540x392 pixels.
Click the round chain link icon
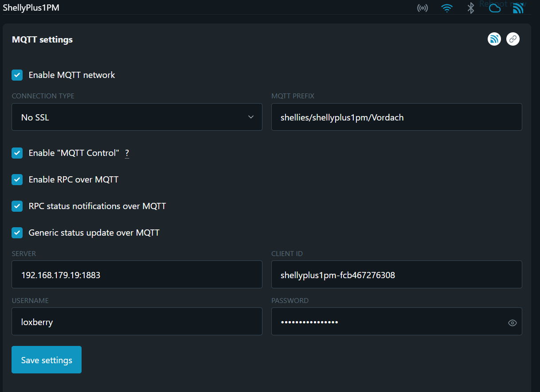pos(513,39)
